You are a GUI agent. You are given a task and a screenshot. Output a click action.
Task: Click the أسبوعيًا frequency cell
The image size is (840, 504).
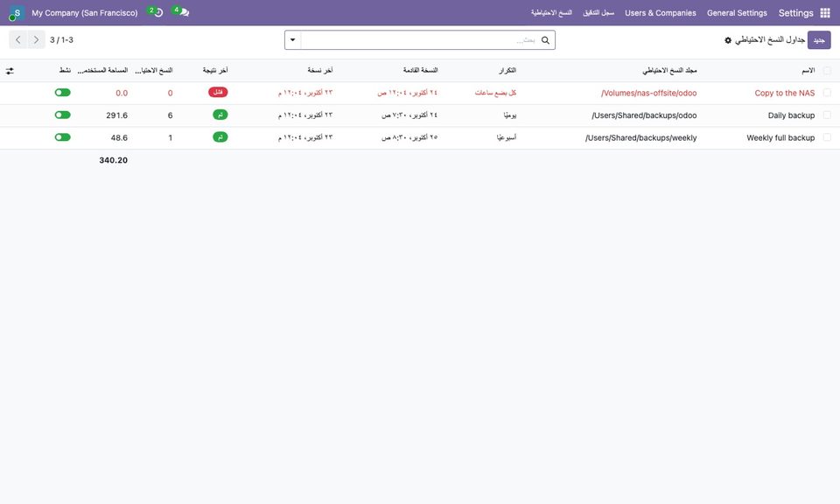507,137
